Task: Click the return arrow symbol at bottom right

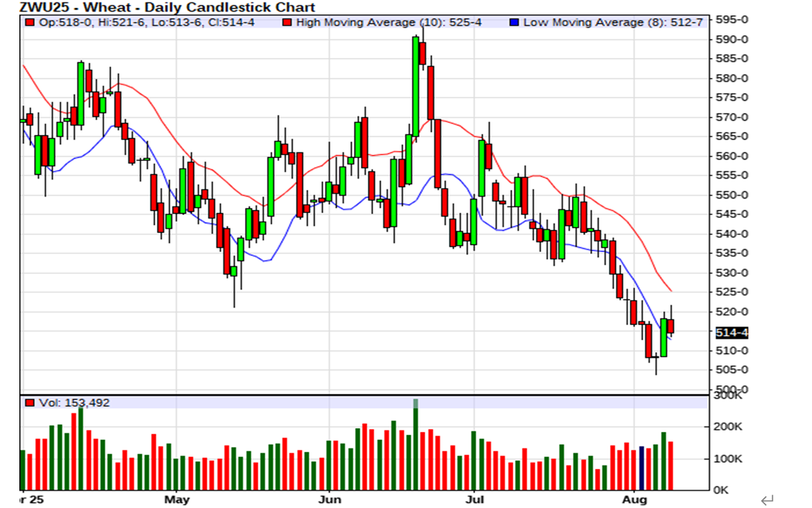Action: pos(767,500)
